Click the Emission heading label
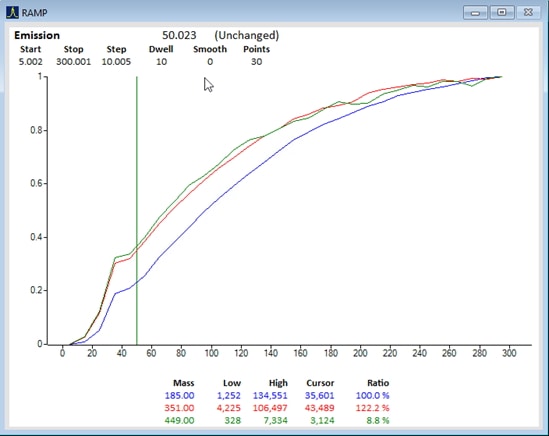 click(x=37, y=35)
